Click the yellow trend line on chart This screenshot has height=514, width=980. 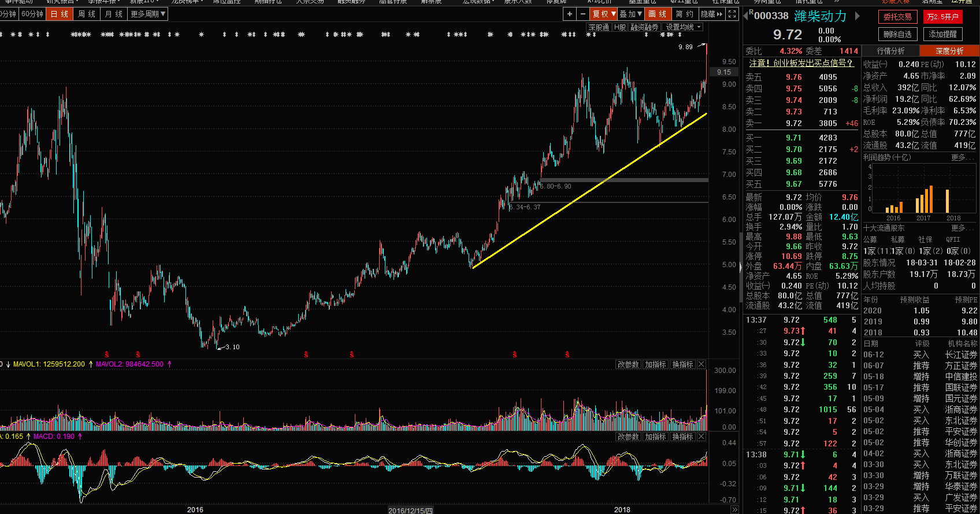(589, 191)
